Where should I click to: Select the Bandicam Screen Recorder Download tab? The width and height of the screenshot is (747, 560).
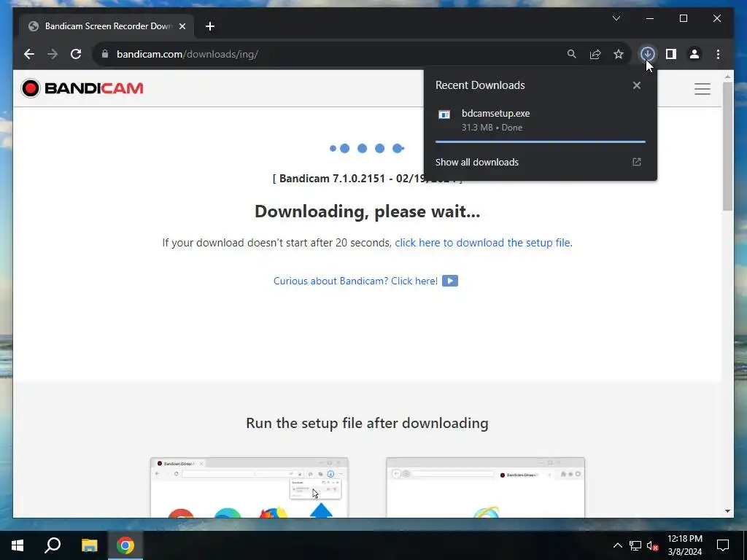tap(107, 26)
